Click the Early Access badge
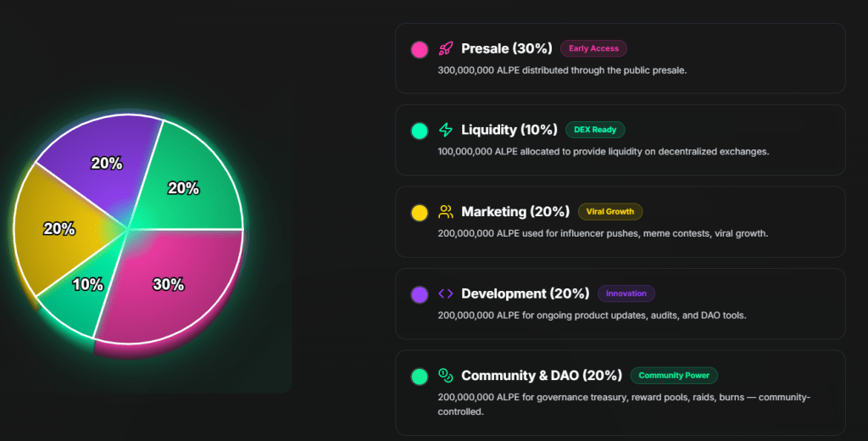Screen dimensions: 868x441 click(593, 49)
